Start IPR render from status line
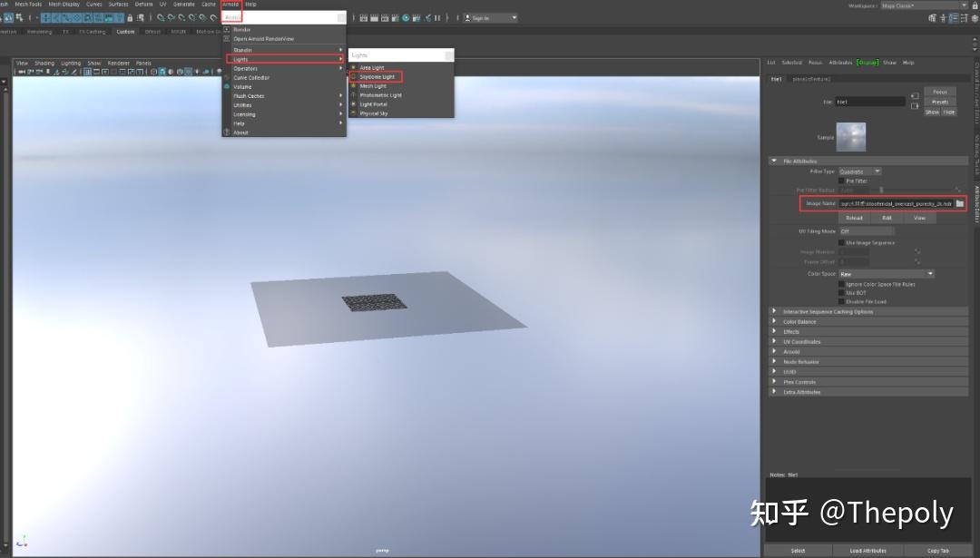 point(385,18)
